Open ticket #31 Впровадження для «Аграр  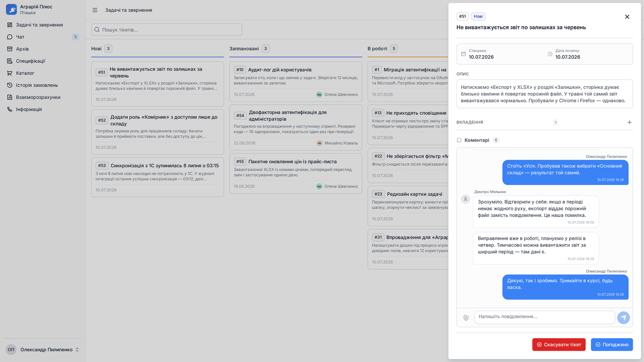(408, 249)
